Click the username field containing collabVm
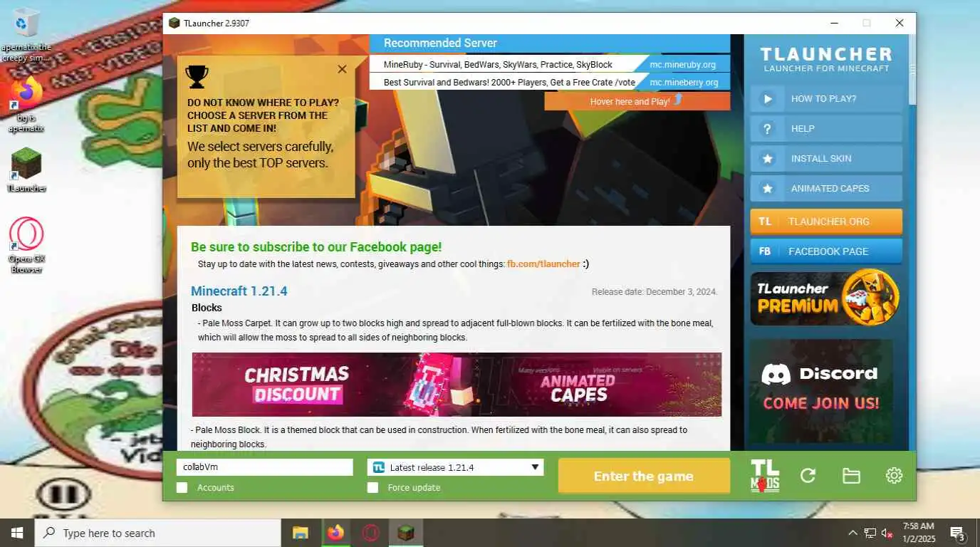This screenshot has height=547, width=980. point(265,467)
